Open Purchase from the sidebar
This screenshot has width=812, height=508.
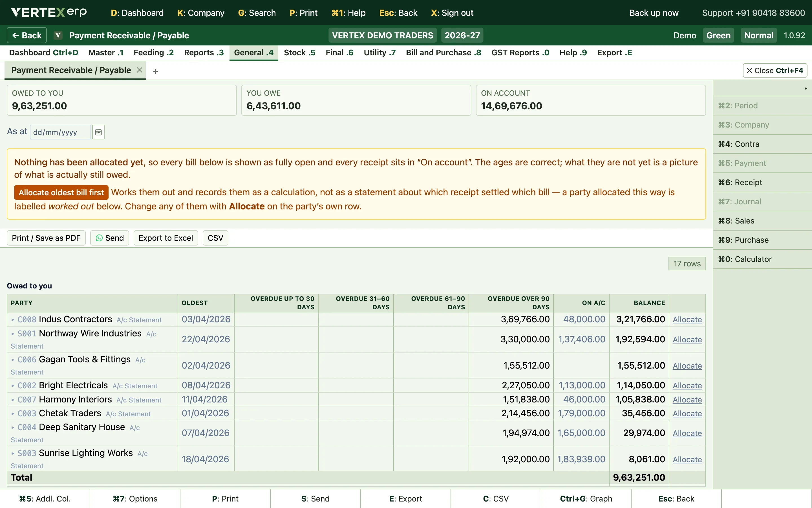tap(762, 240)
